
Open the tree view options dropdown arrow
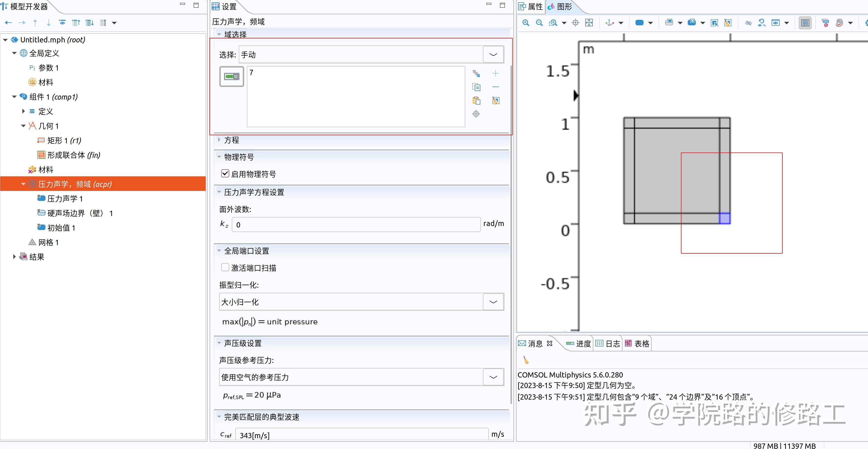pyautogui.click(x=114, y=23)
